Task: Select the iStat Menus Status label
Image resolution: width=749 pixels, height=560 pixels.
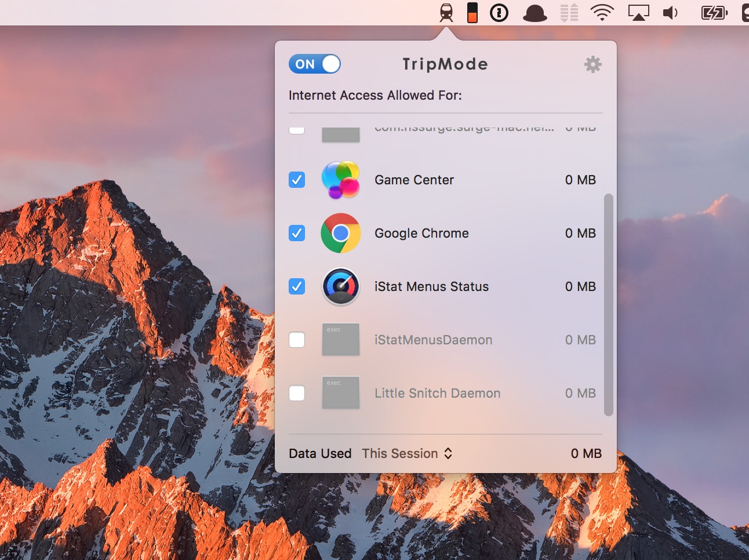Action: click(431, 286)
